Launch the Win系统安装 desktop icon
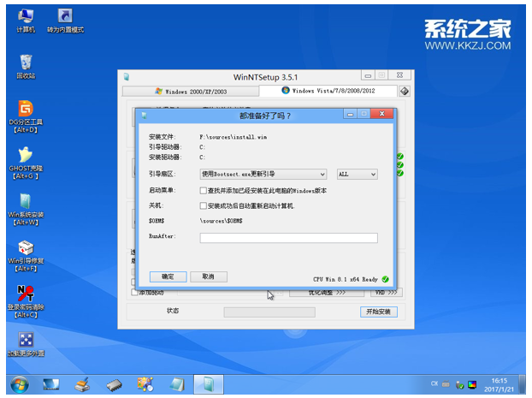The height and width of the screenshot is (398, 532). [x=26, y=210]
